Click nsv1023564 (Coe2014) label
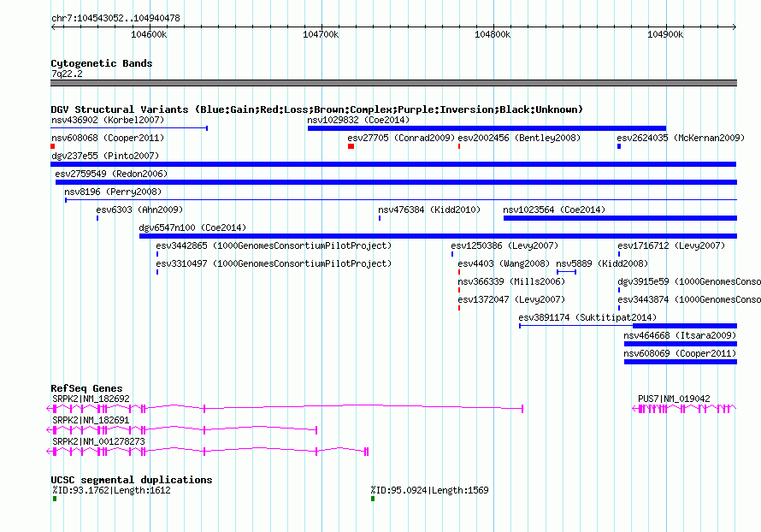The height and width of the screenshot is (532, 761). pos(554,210)
